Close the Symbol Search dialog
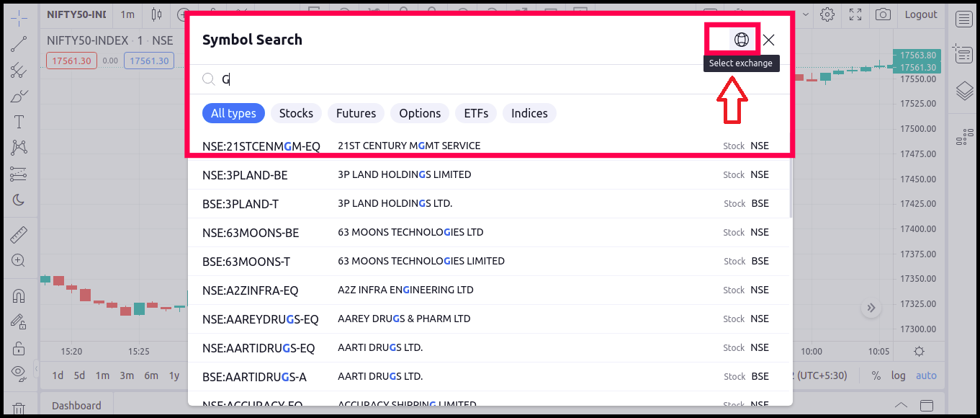This screenshot has height=418, width=980. click(x=769, y=40)
